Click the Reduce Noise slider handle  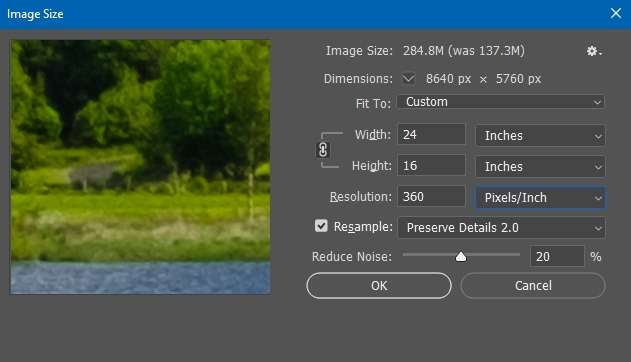(461, 257)
